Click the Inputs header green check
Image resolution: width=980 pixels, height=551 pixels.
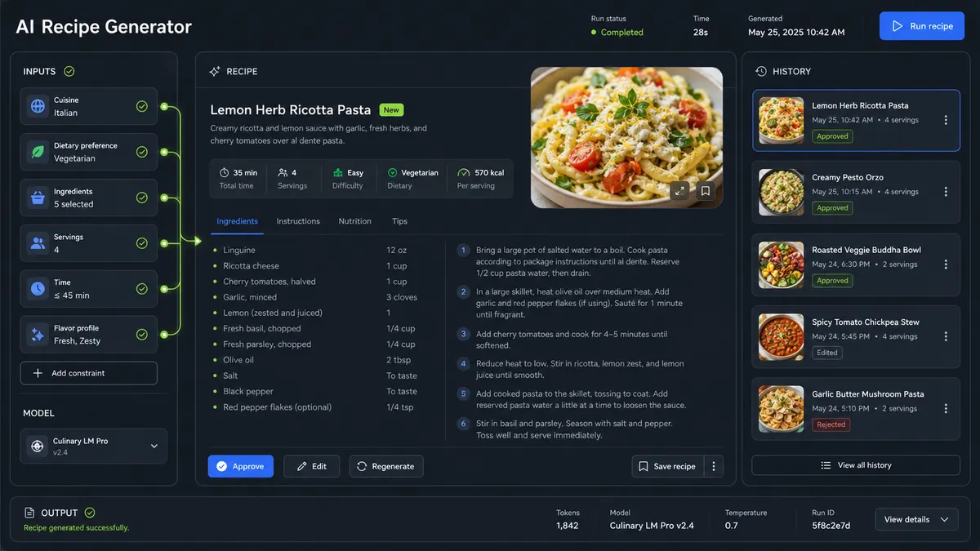point(69,72)
